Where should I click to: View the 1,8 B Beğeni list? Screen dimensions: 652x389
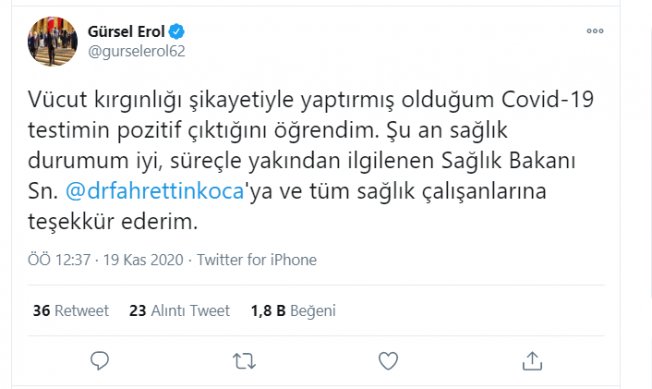(x=293, y=310)
